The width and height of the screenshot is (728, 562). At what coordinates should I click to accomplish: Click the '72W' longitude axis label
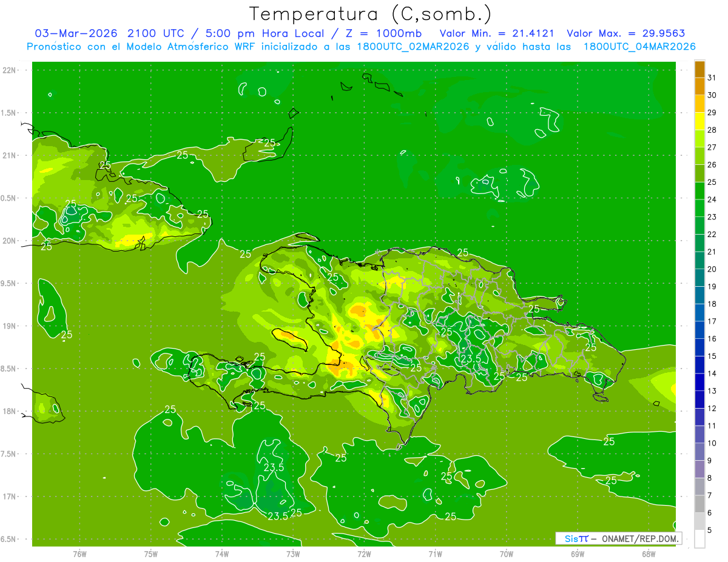coord(364,554)
